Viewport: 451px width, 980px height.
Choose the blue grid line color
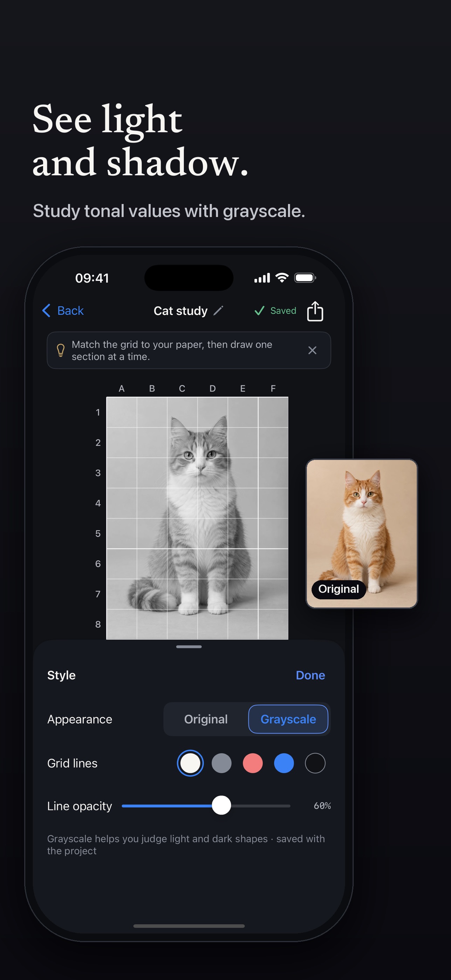click(x=284, y=763)
